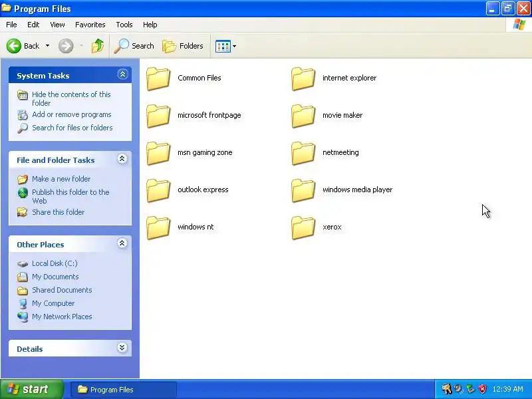
Task: Select the xerox folder icon
Action: 303,227
